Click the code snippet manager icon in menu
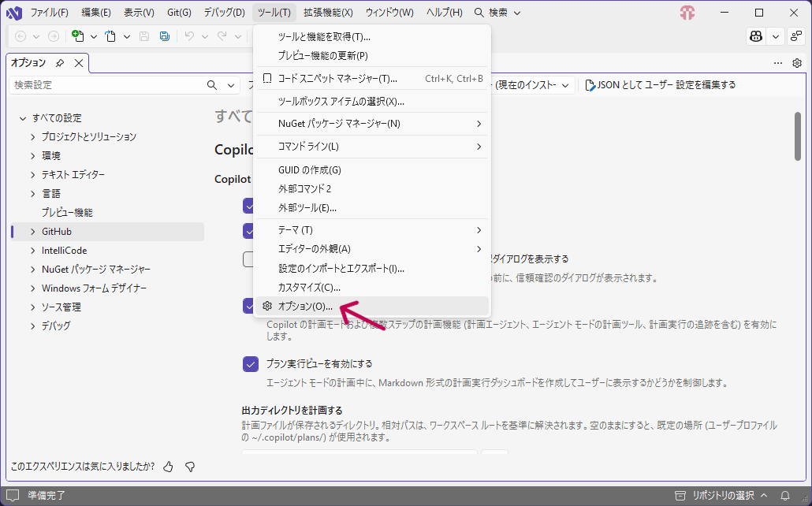Screen dimensions: 812x506 (x=267, y=79)
